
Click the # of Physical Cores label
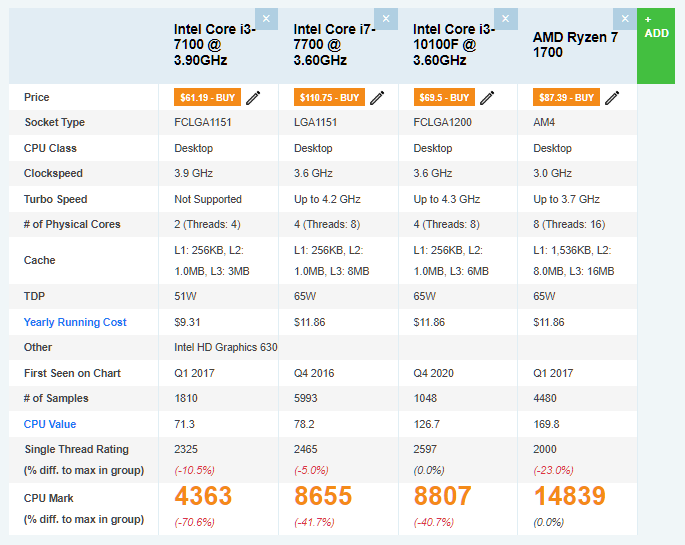[72, 224]
